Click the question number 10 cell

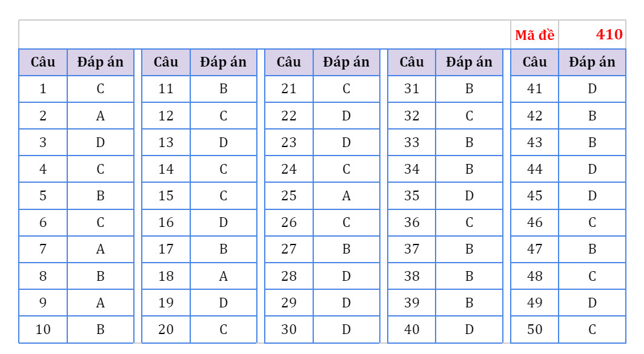(43, 329)
